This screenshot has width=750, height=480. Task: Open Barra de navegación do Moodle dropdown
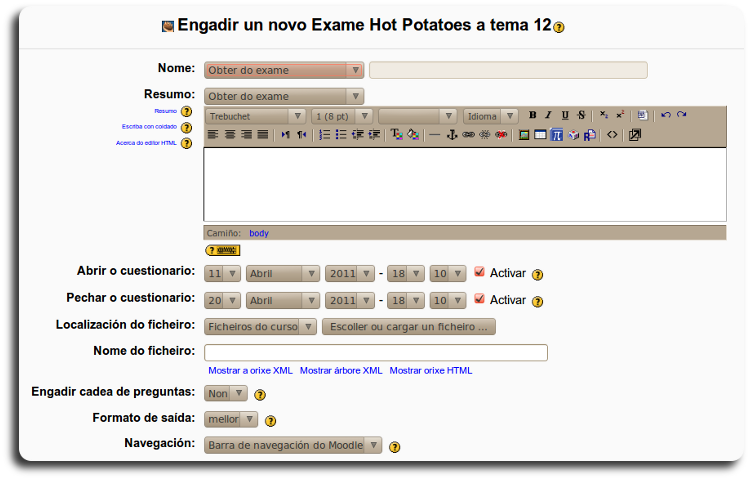293,445
